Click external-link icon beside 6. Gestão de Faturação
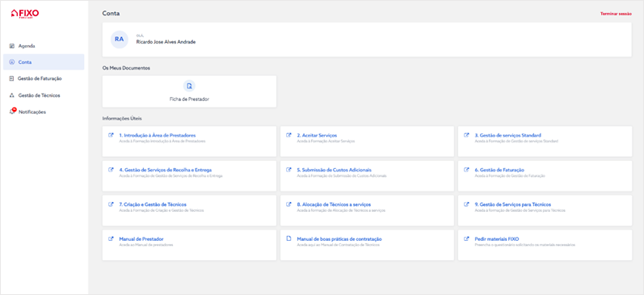The width and height of the screenshot is (644, 295). (x=466, y=169)
